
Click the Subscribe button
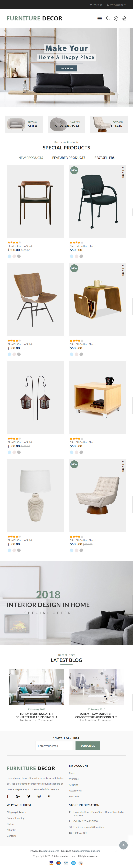click(88, 746)
